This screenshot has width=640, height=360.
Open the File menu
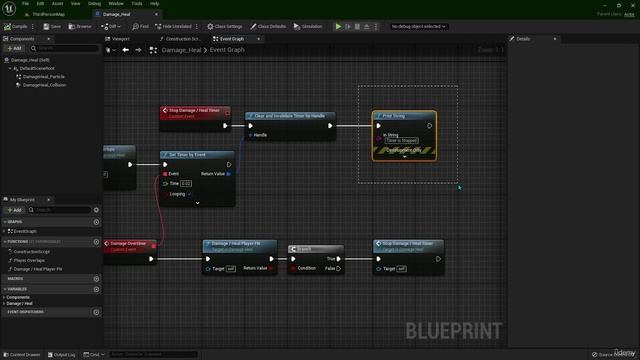point(25,4)
